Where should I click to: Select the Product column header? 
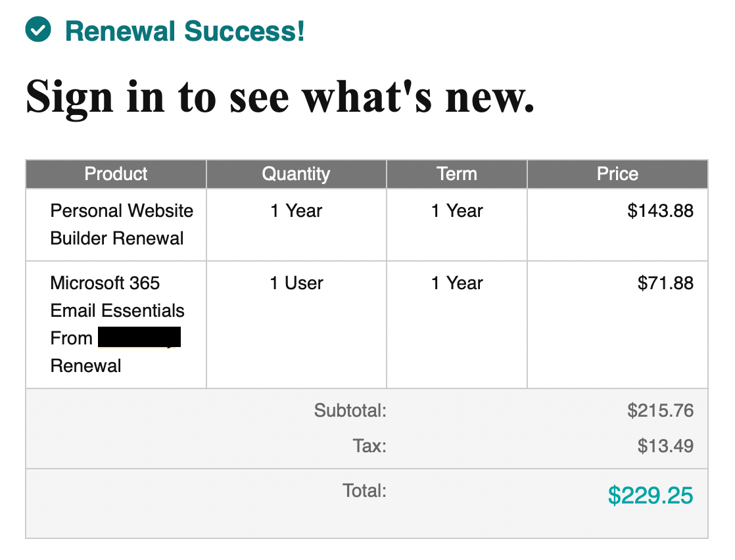pyautogui.click(x=116, y=174)
